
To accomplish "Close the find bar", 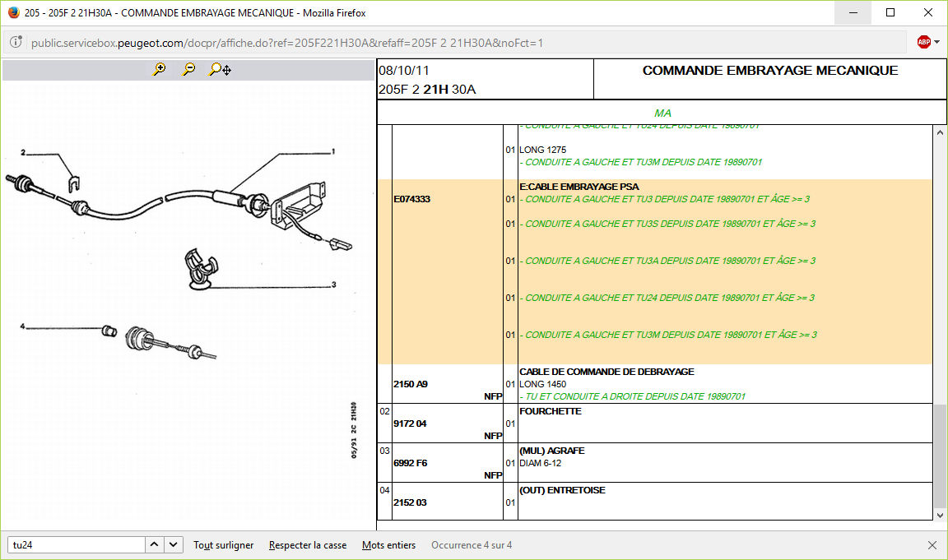I will (932, 545).
